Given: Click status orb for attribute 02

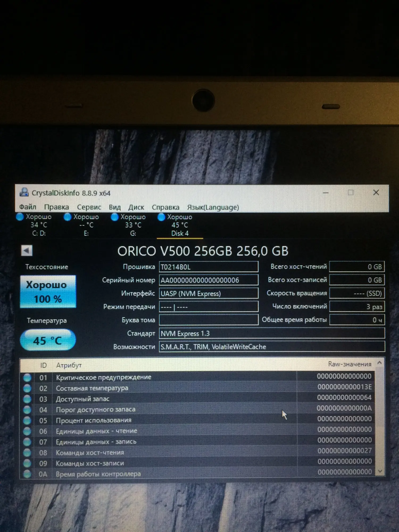Looking at the screenshot, I should point(27,388).
